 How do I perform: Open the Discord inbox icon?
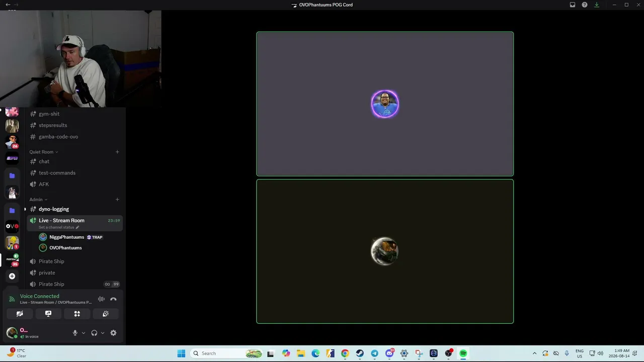tap(573, 5)
